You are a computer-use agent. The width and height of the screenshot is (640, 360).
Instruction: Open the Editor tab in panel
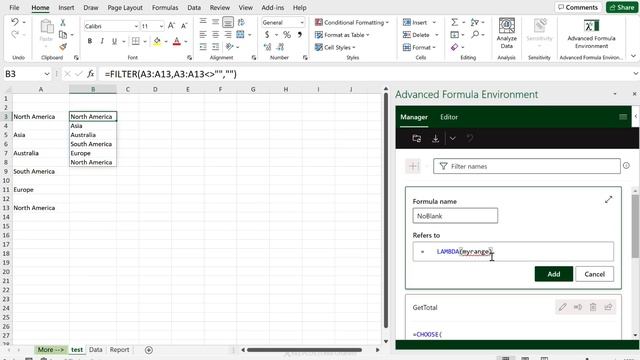(449, 117)
